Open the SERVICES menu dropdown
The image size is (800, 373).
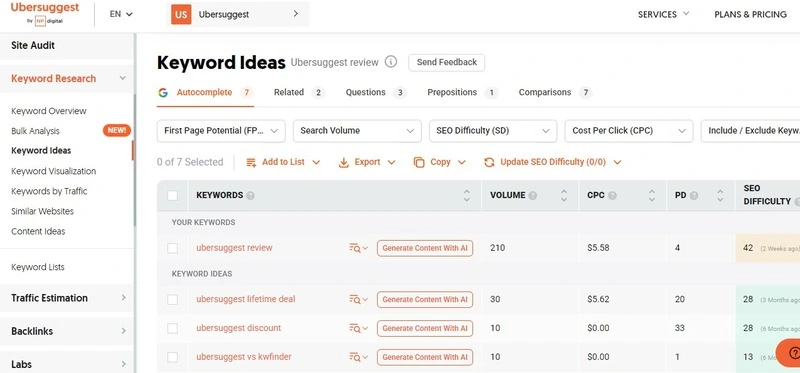pyautogui.click(x=664, y=14)
